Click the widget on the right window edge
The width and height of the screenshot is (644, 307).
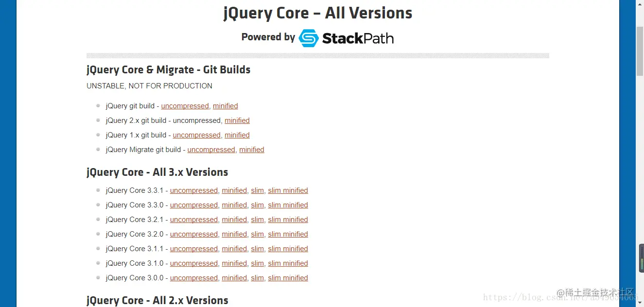pyautogui.click(x=641, y=258)
